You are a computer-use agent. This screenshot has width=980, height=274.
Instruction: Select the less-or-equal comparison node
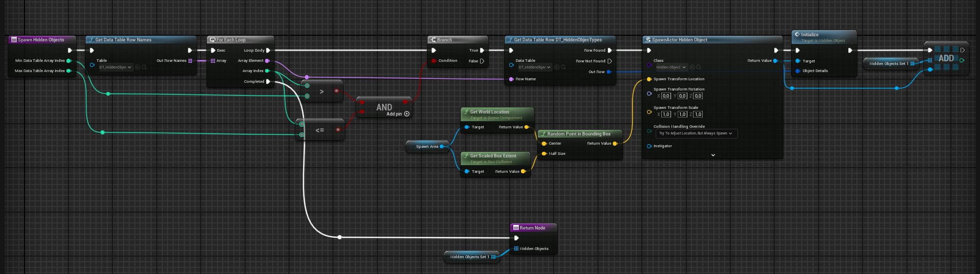[x=320, y=130]
